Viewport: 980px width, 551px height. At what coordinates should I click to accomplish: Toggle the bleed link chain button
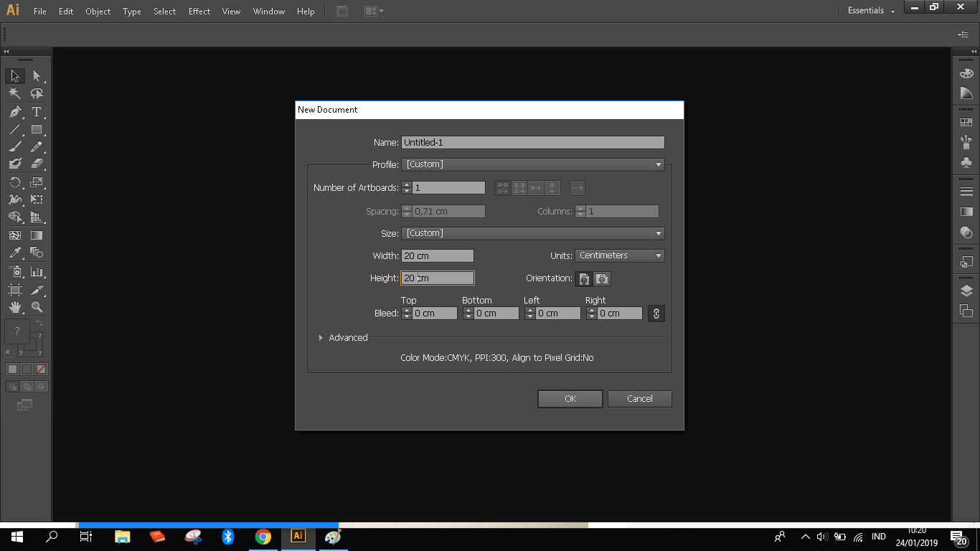pos(656,314)
